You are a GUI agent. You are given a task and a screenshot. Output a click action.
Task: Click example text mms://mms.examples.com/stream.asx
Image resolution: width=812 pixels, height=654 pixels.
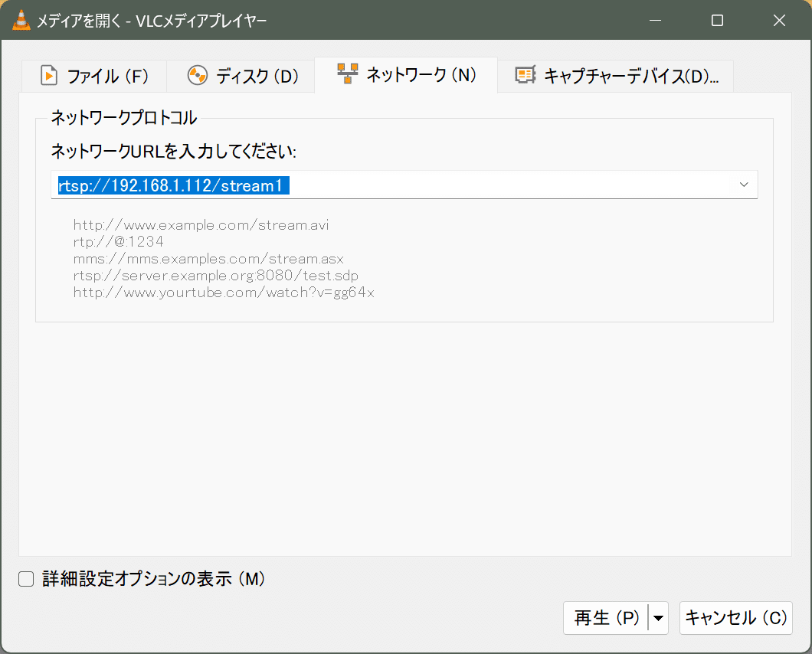pos(208,259)
